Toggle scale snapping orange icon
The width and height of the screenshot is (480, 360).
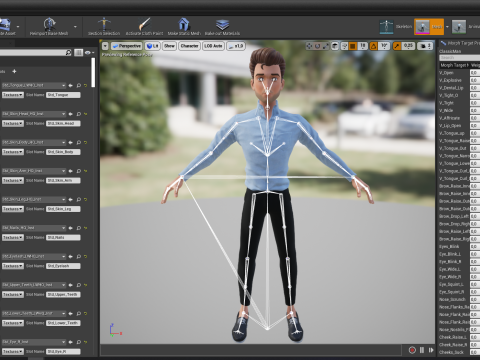(397, 46)
